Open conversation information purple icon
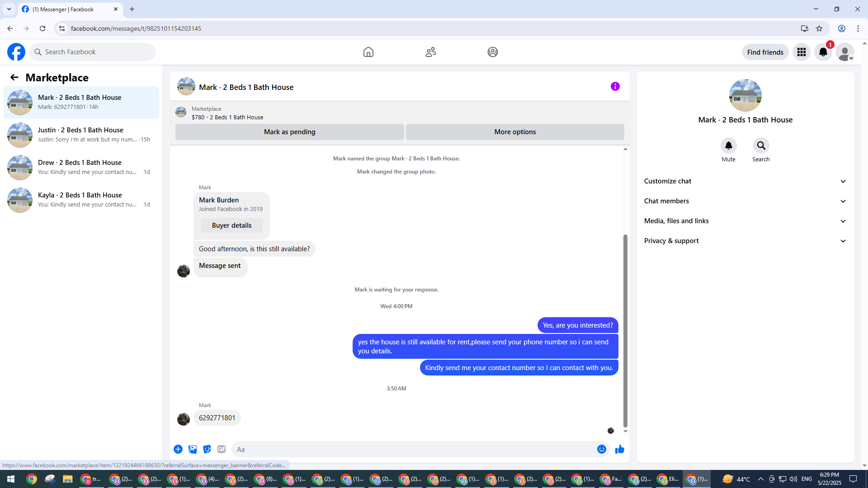Image resolution: width=868 pixels, height=488 pixels. point(615,86)
